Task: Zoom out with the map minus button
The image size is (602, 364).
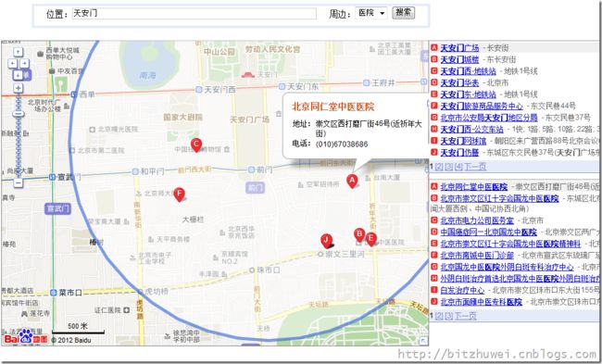Action: (18, 182)
